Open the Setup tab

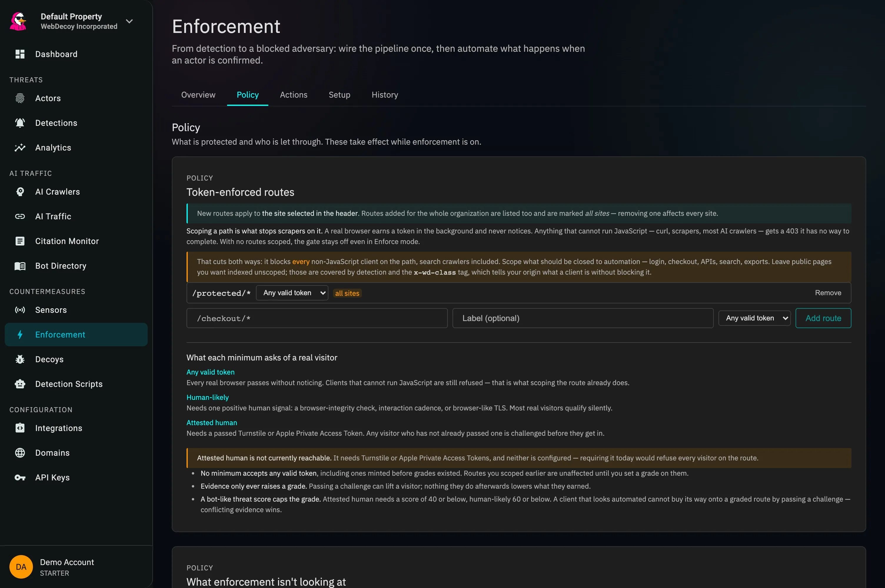pos(339,94)
